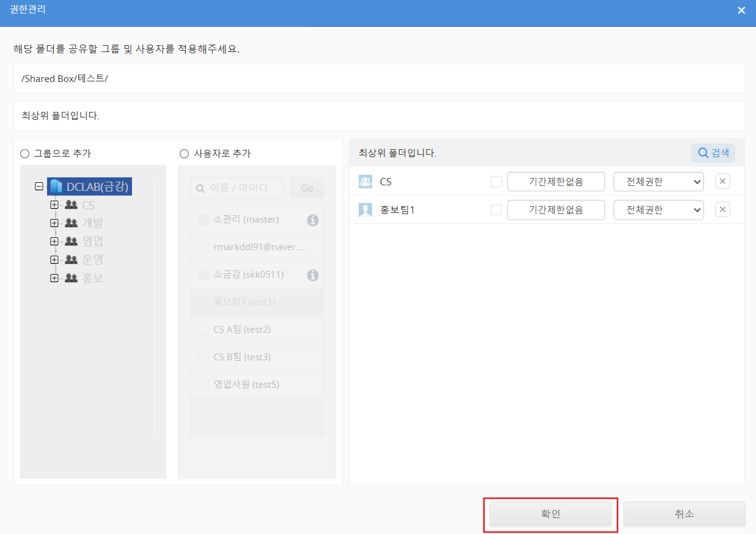Click the 이름 / 아이디 search field

(x=237, y=188)
